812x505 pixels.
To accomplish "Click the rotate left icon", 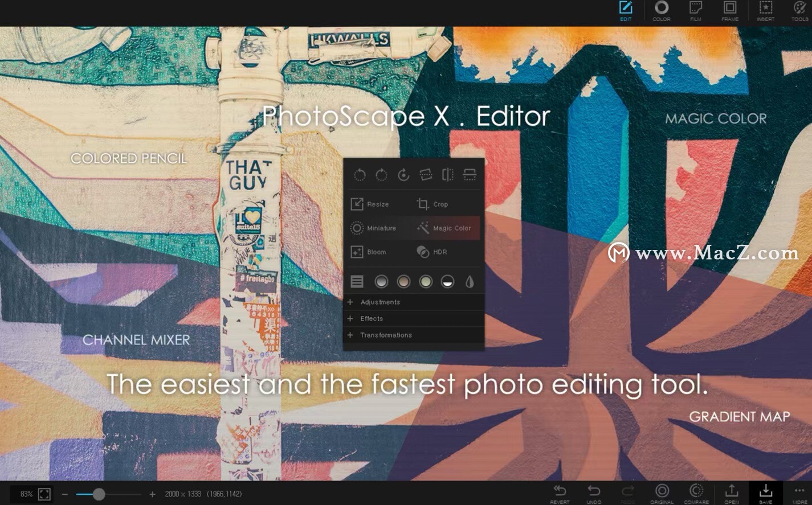I will (359, 175).
